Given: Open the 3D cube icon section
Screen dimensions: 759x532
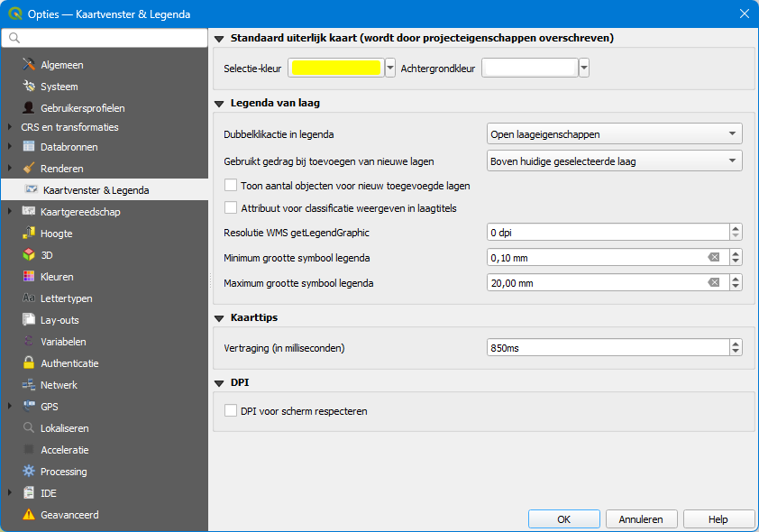Looking at the screenshot, I should click(x=29, y=254).
